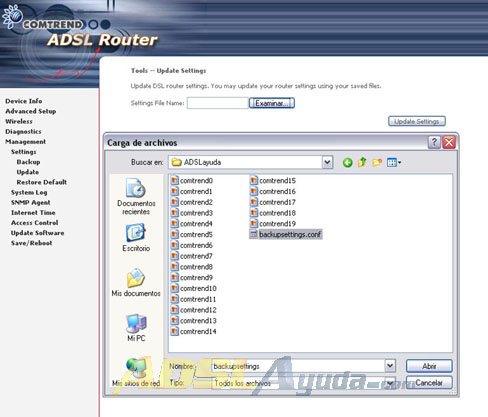Viewport: 488px width, 417px height.
Task: Select the comtrend17 file
Action: (273, 202)
